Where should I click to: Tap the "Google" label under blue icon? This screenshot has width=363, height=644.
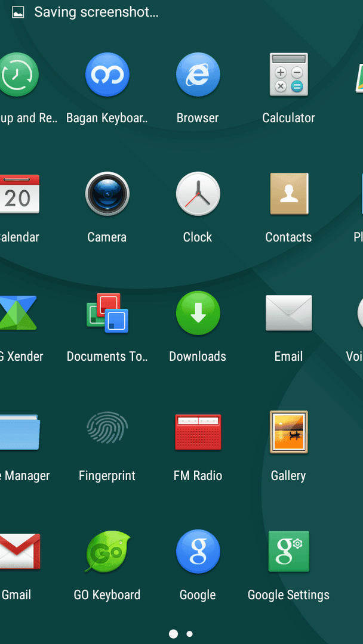[x=198, y=595]
